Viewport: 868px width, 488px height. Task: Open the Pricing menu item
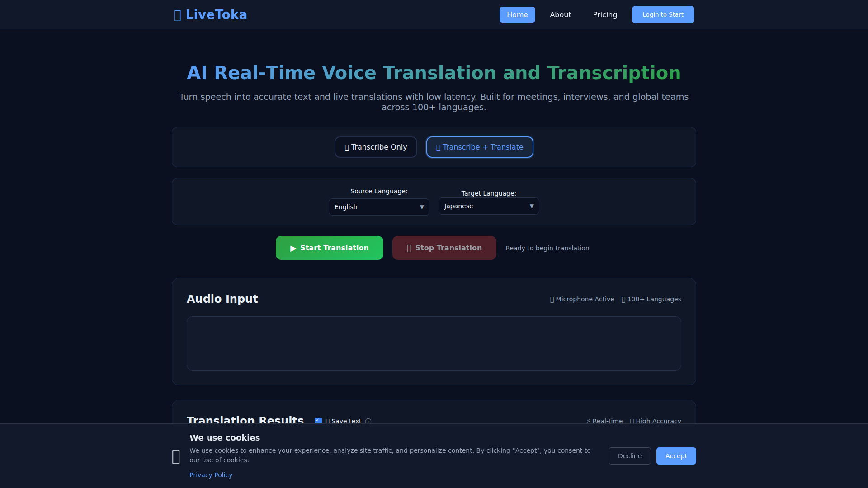point(605,15)
